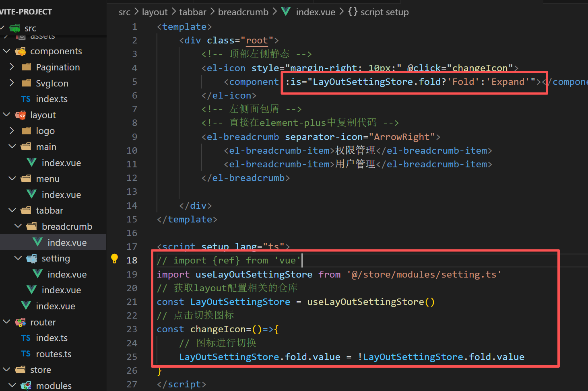
Task: Click the setting folder icon
Action: click(32, 258)
